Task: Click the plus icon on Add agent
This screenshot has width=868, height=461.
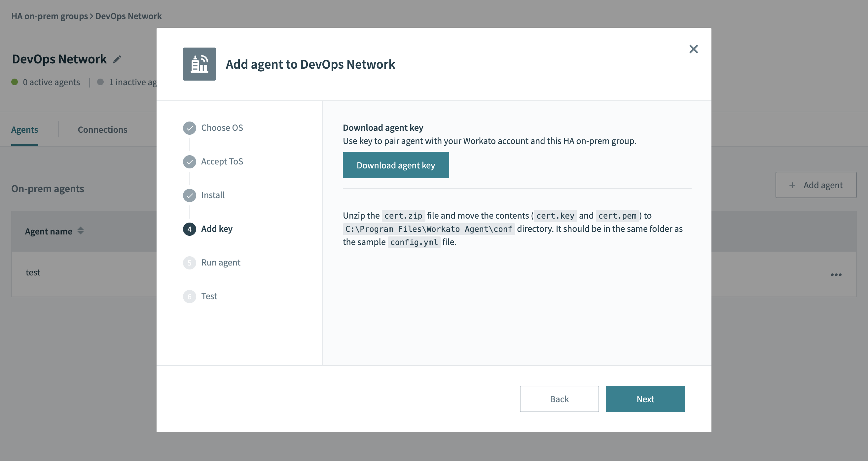Action: [x=792, y=185]
